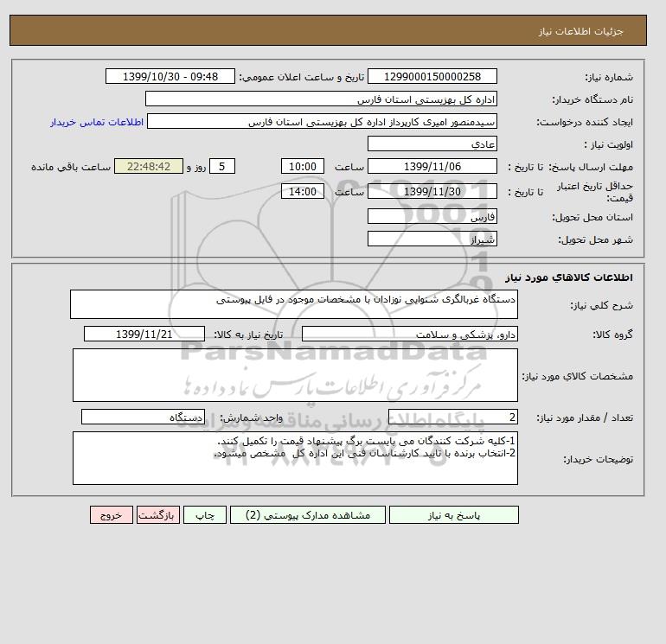
Task: Click the buyer organization name field
Action: [x=321, y=99]
